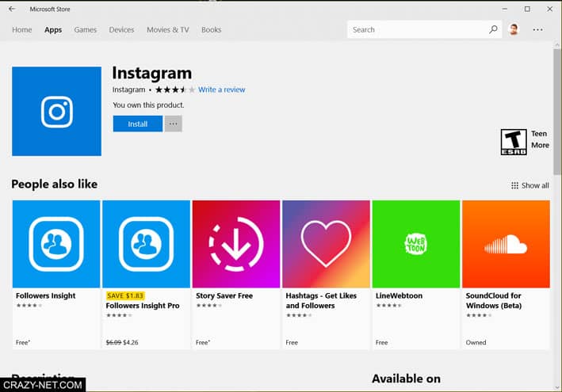The height and width of the screenshot is (392, 562).
Task: Minimize the Microsoft Store window
Action: pos(505,9)
